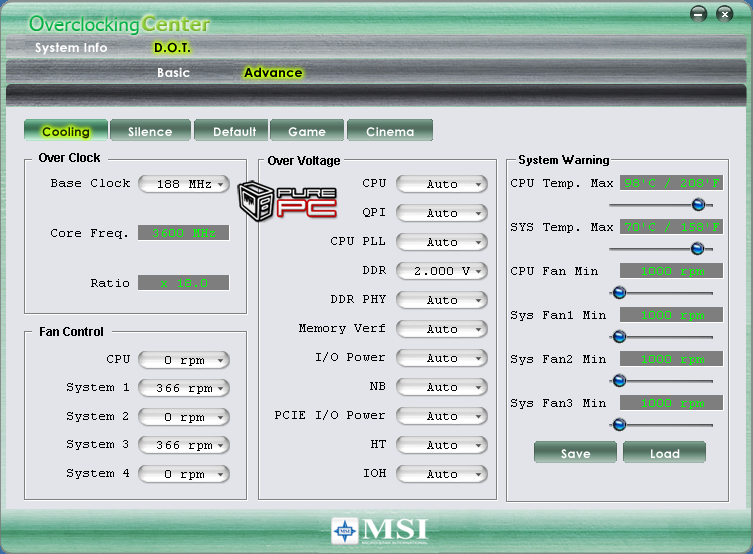
Task: Open the Base Clock 188 MHz dropdown
Action: [184, 184]
